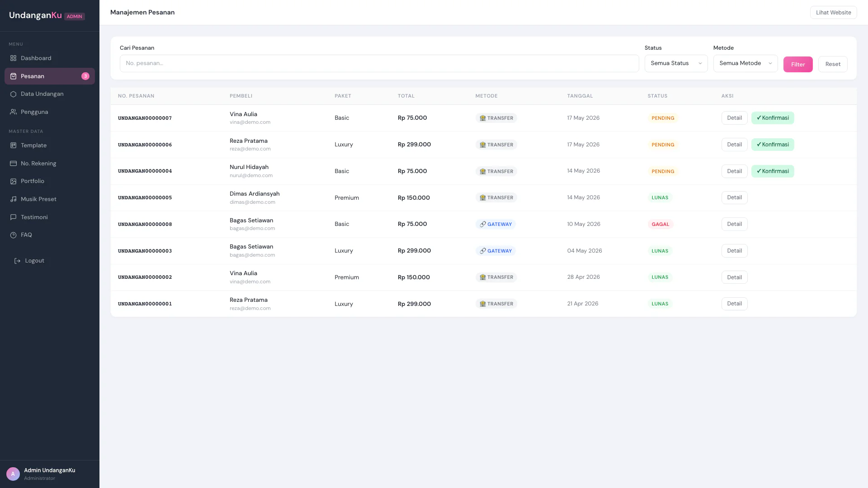Click the Lunas status of UNDANGAN00000003
The image size is (868, 488).
click(x=660, y=251)
